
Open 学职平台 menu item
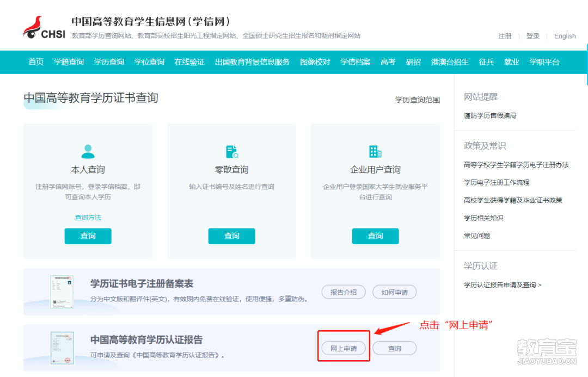544,62
